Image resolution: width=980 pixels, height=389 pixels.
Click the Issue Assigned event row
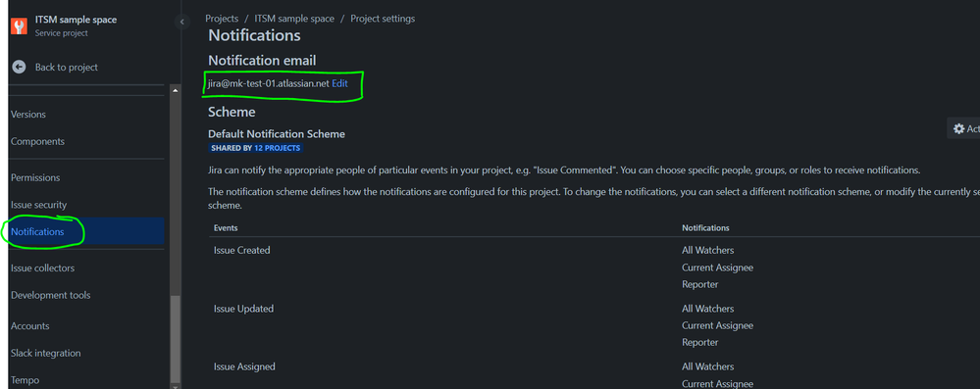(x=244, y=366)
